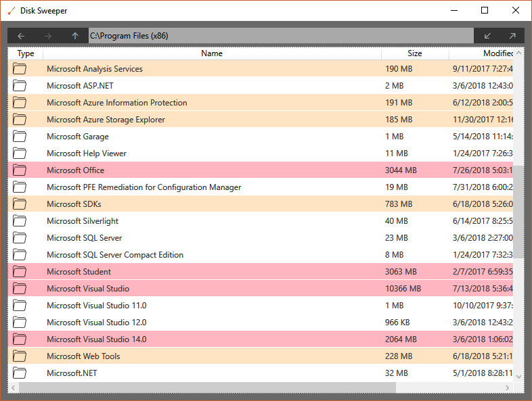Click the vertical scrollbar thumb
This screenshot has width=532, height=401.
point(518,212)
